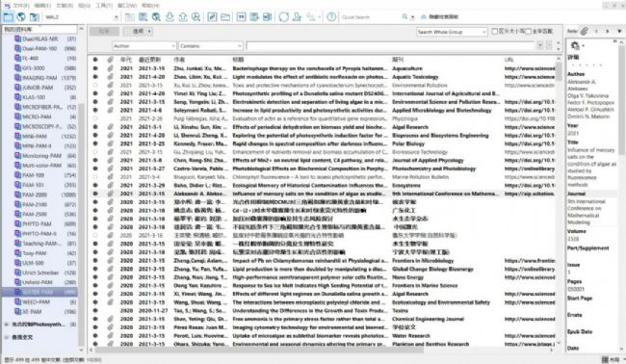
Task: Click the Share Library person icon
Action: point(297,16)
